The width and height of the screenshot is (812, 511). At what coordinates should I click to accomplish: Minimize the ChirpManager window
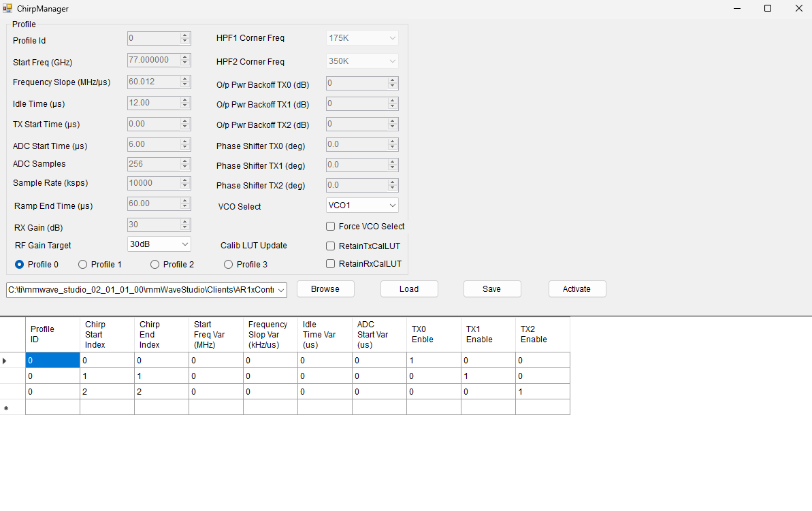[x=737, y=8]
